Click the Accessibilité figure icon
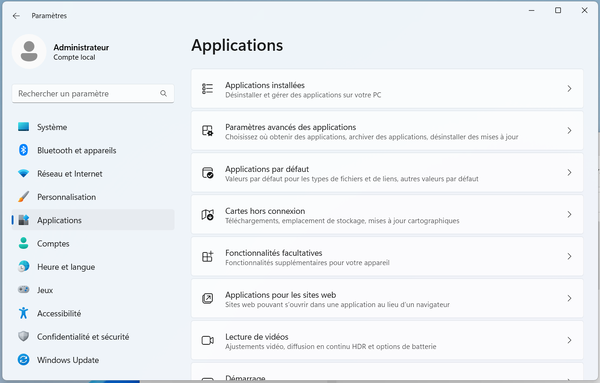Screen dimensions: 600x383 click(23, 313)
